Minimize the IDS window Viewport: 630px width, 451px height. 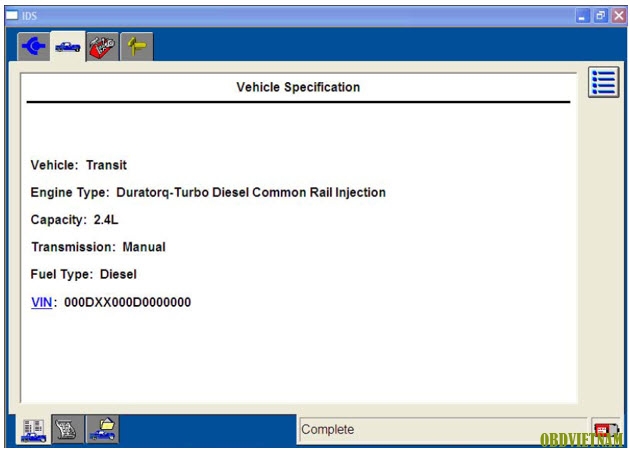(x=582, y=16)
